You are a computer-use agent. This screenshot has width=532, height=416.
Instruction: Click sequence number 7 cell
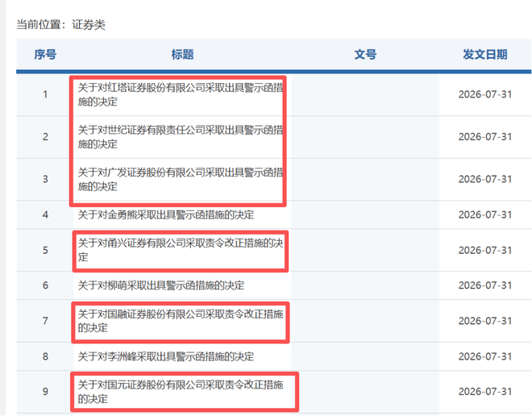click(45, 321)
